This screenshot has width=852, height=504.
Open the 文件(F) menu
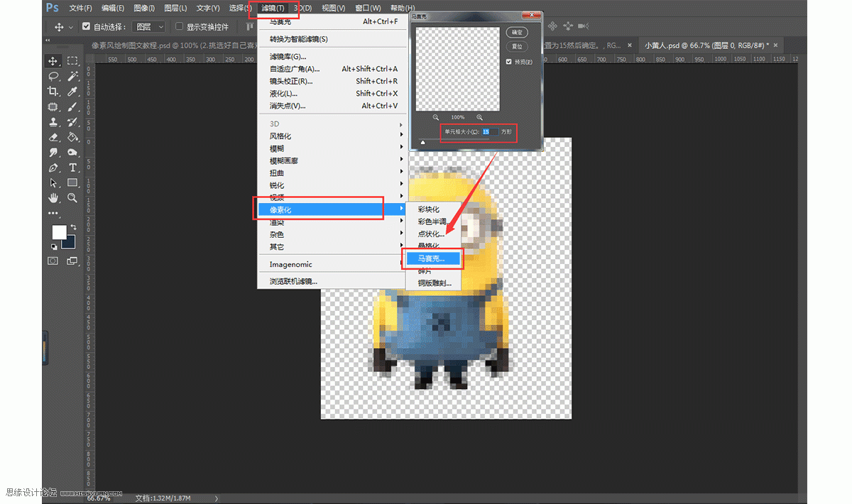pyautogui.click(x=80, y=8)
